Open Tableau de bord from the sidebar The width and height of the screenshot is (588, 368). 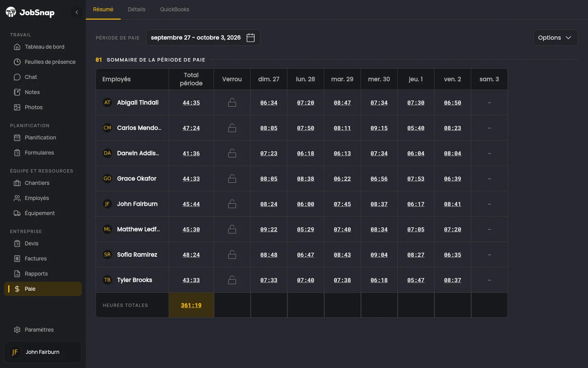click(x=43, y=47)
